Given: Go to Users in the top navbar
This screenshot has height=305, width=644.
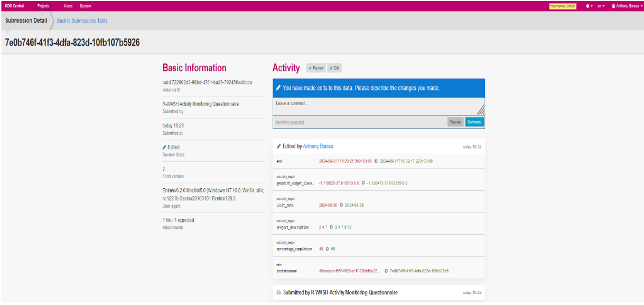Looking at the screenshot, I should click(x=68, y=6).
